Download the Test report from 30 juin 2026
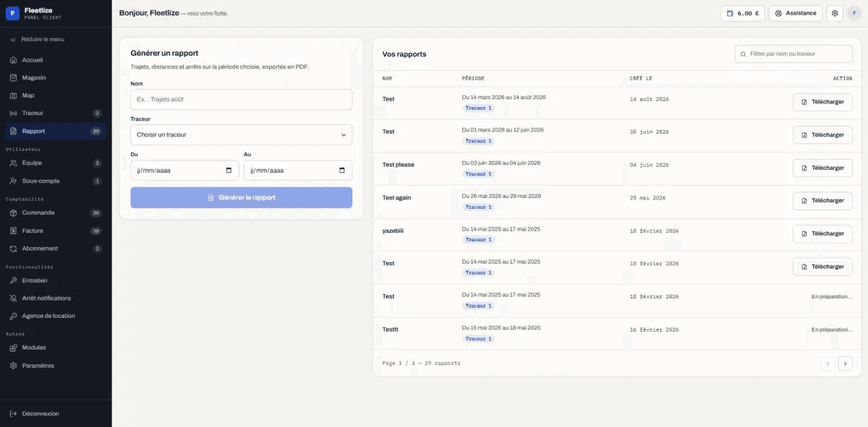 tap(822, 134)
